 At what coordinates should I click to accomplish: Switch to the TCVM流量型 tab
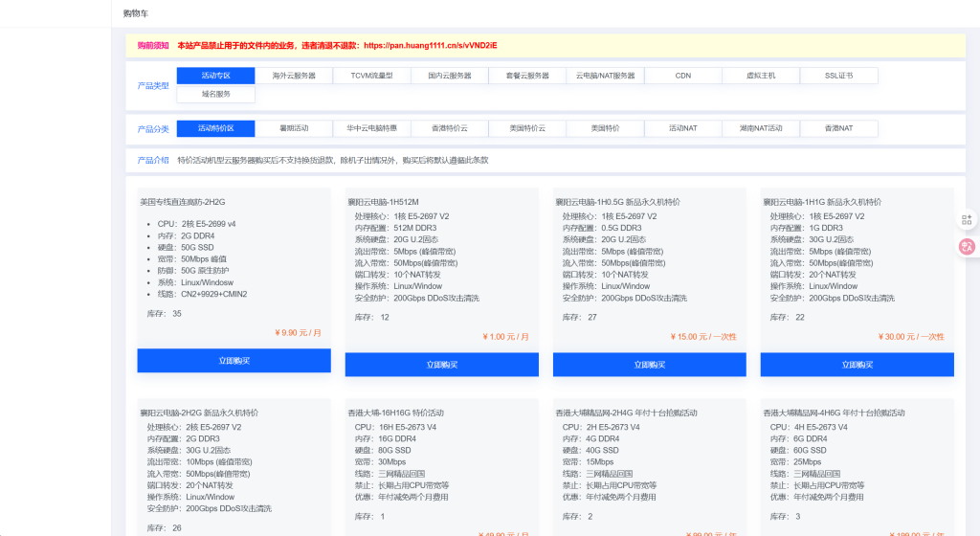372,76
